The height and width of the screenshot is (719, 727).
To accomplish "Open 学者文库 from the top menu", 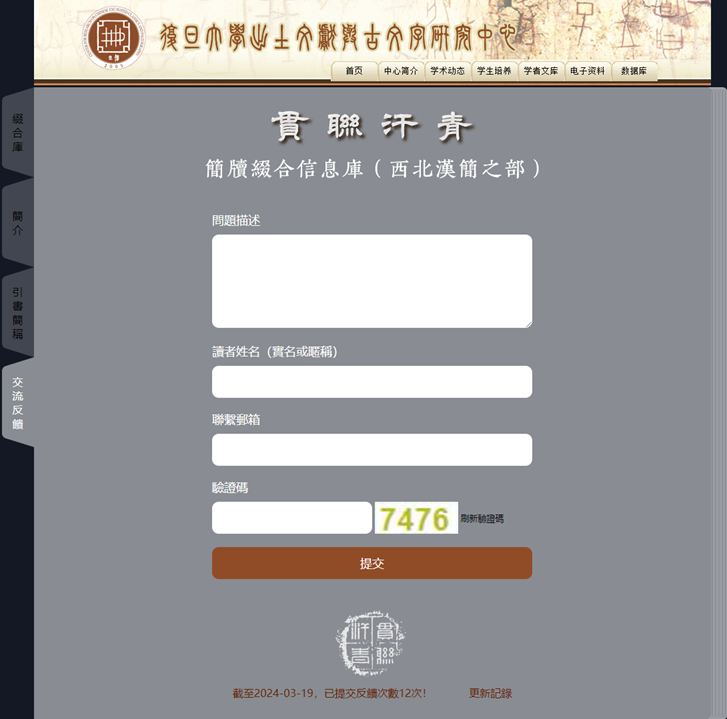I will (541, 71).
